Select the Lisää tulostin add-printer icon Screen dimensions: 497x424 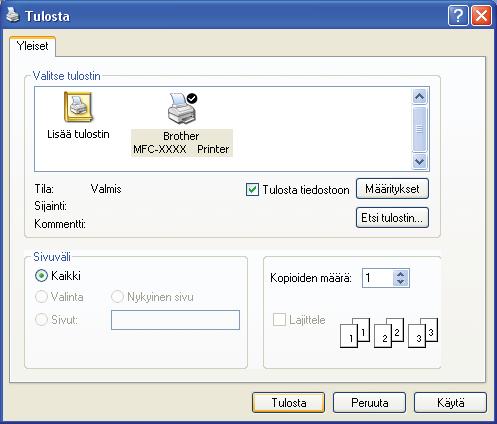[x=78, y=107]
